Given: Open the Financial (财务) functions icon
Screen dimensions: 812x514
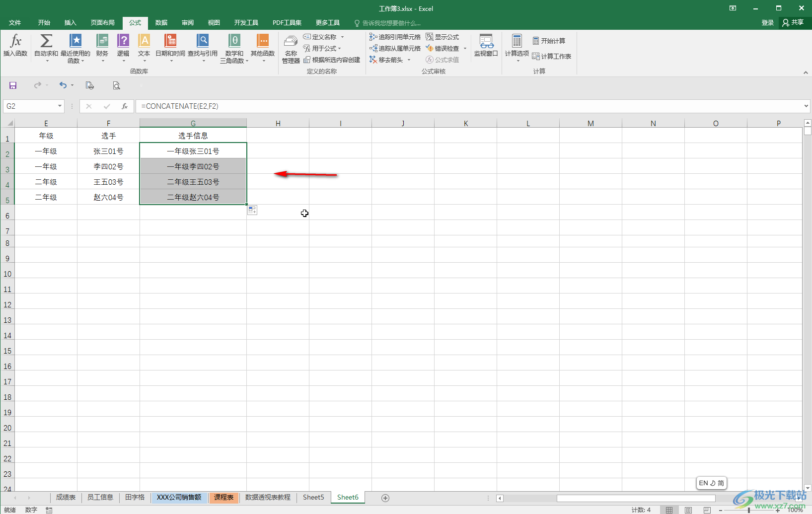Looking at the screenshot, I should coord(102,40).
